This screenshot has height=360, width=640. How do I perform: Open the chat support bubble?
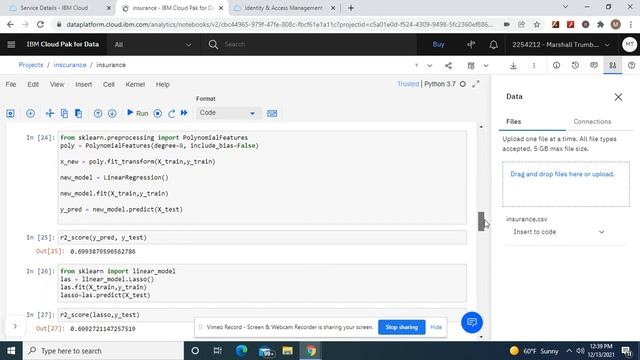[x=471, y=322]
